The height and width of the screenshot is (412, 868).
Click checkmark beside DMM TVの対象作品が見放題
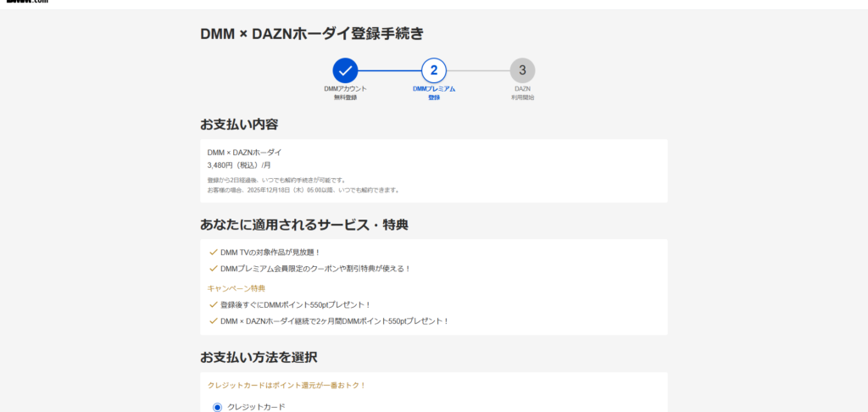[213, 253]
